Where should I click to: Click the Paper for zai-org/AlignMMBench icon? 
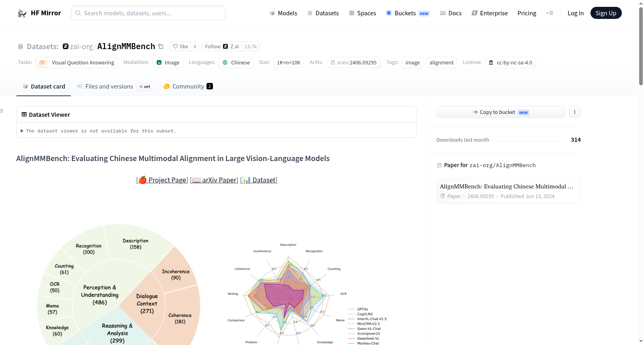click(439, 165)
